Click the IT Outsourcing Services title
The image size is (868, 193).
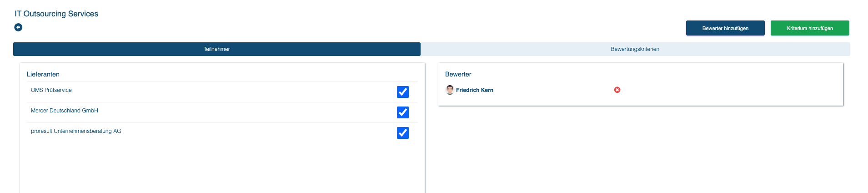coord(56,14)
